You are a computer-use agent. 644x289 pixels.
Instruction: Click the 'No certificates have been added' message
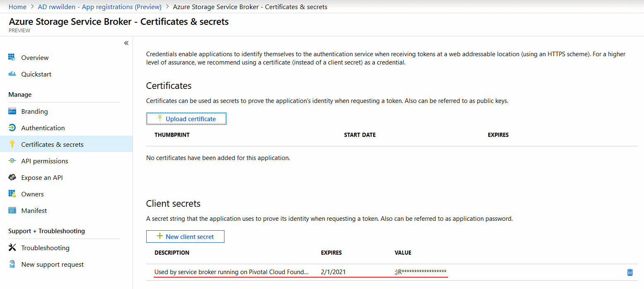[x=218, y=158]
